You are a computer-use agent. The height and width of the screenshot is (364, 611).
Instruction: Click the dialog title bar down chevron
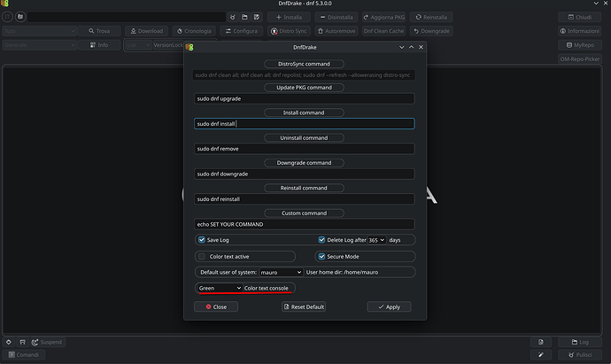click(x=402, y=47)
